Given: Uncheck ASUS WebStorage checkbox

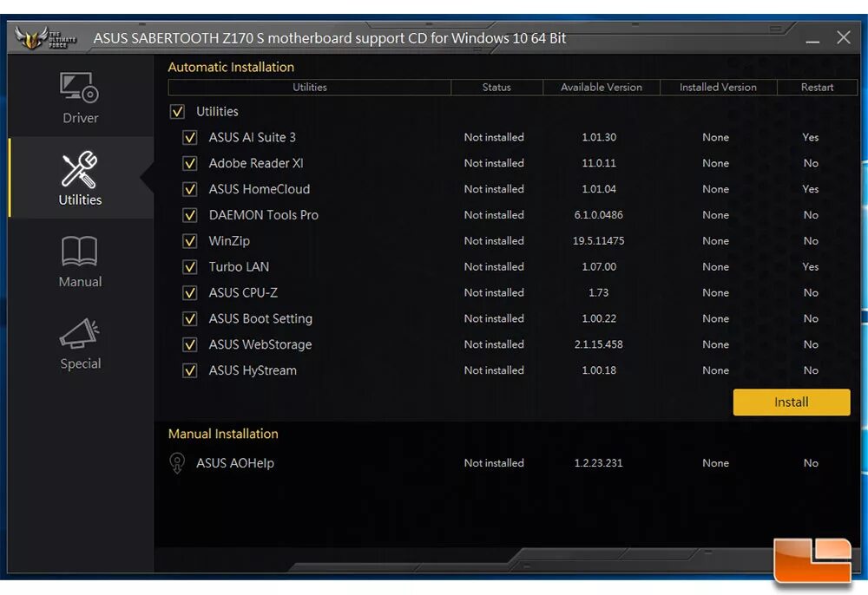Looking at the screenshot, I should point(190,344).
